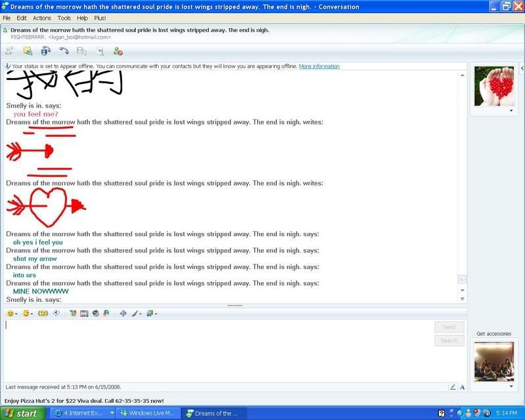The image size is (525, 420).
Task: Open the font formatting icon
Action: tap(123, 314)
